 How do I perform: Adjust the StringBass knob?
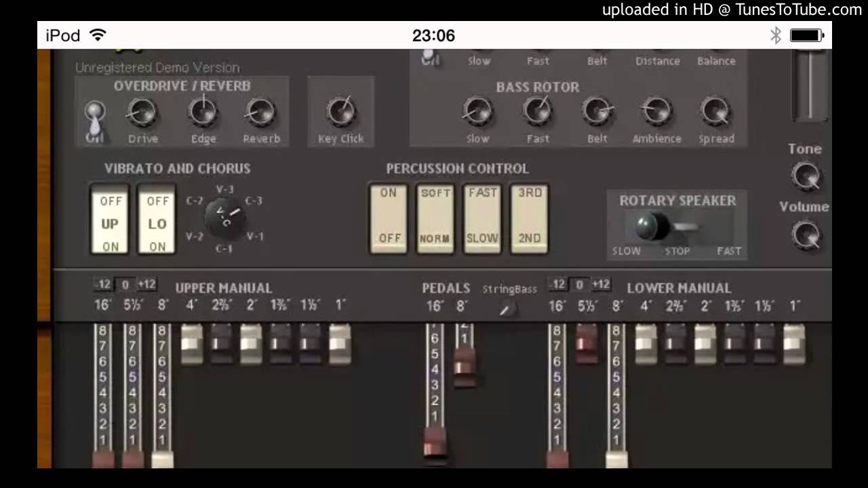click(x=506, y=309)
